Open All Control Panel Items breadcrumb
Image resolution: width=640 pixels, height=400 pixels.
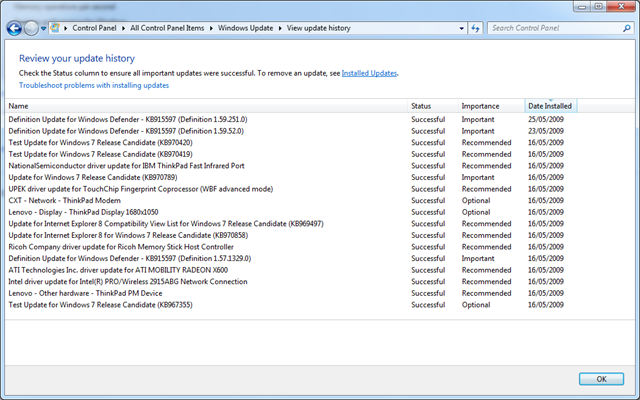(167, 28)
